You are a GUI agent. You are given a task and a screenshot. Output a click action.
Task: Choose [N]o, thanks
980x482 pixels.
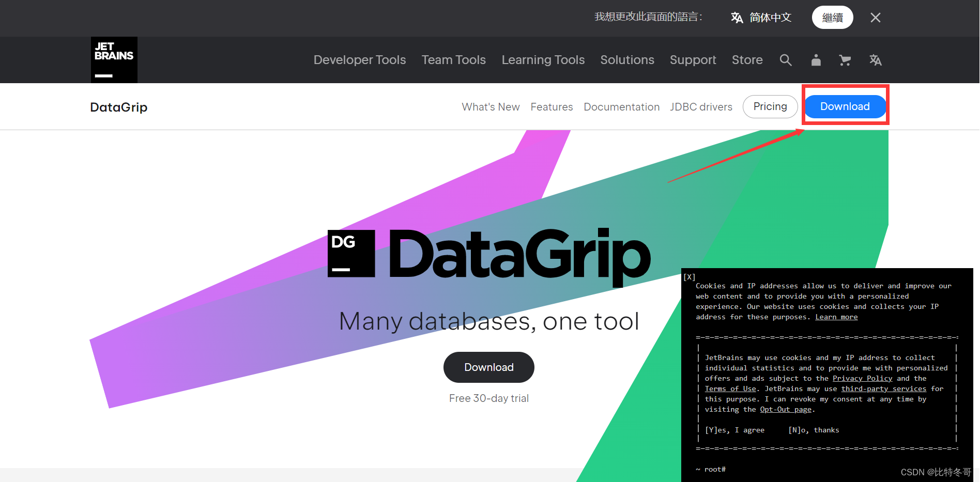[814, 430]
